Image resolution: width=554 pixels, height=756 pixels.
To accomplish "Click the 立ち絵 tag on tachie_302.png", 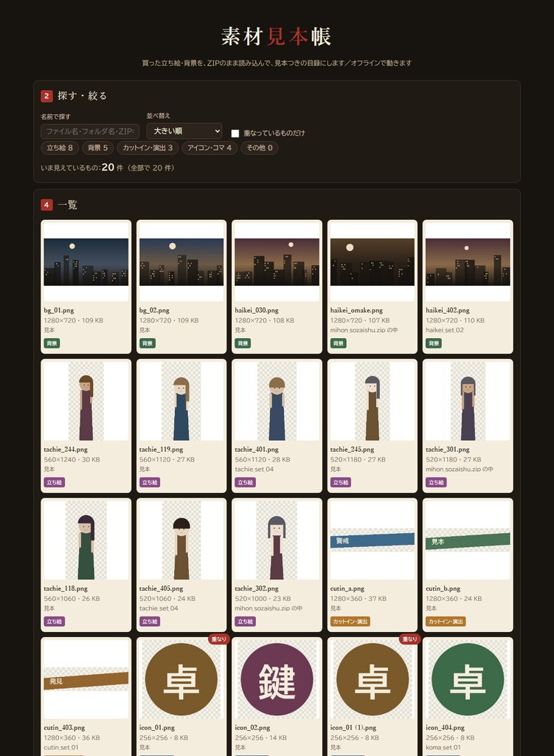I will 245,622.
